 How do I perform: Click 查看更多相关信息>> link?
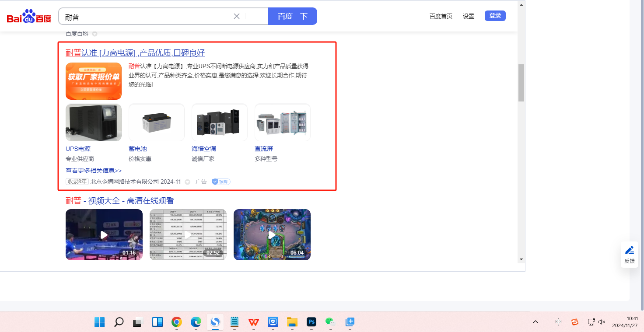(x=94, y=171)
